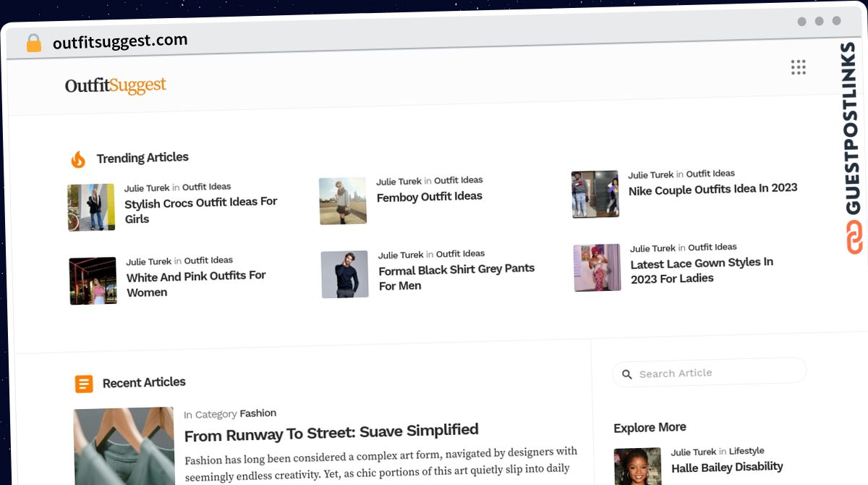
Task: Click Julie Turek author on Crocs article
Action: (x=147, y=188)
